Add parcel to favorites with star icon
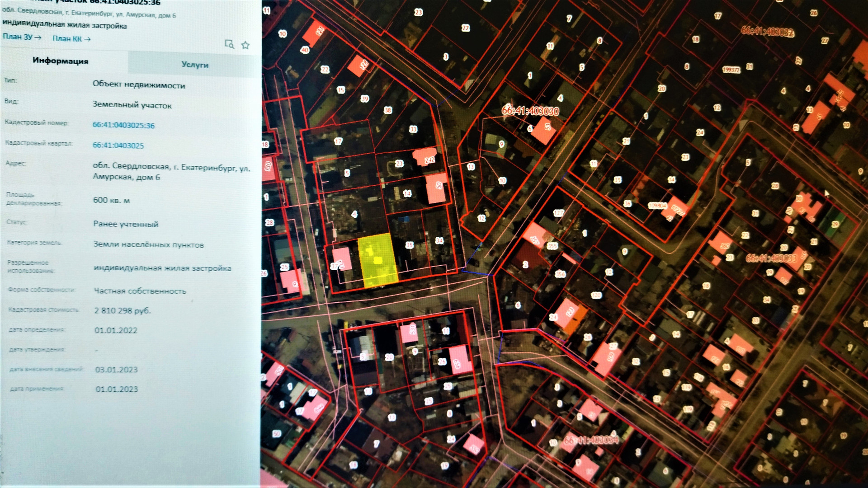 click(245, 45)
